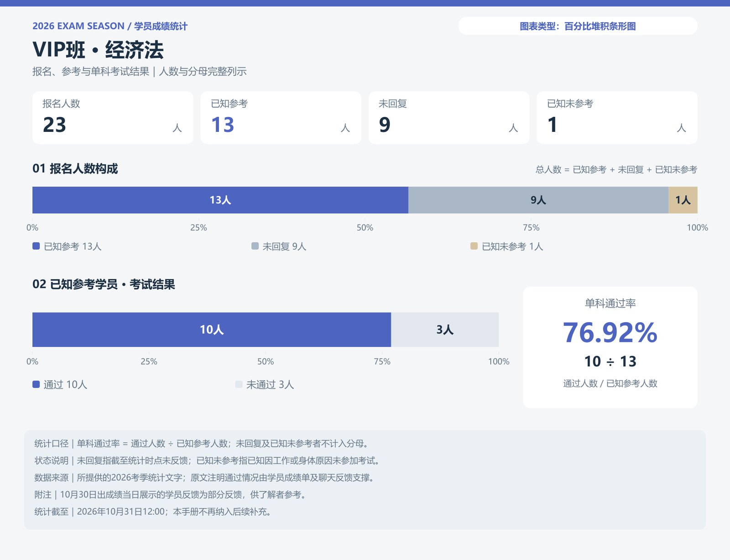The width and height of the screenshot is (730, 560).
Task: Click the 已知参考 13 card
Action: 281,118
